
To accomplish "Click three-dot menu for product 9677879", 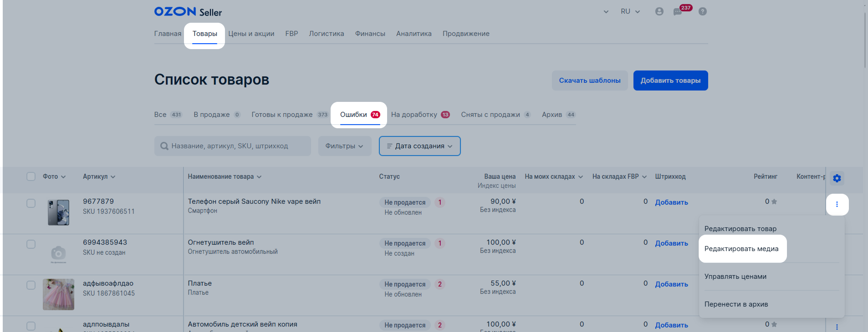I will click(837, 205).
